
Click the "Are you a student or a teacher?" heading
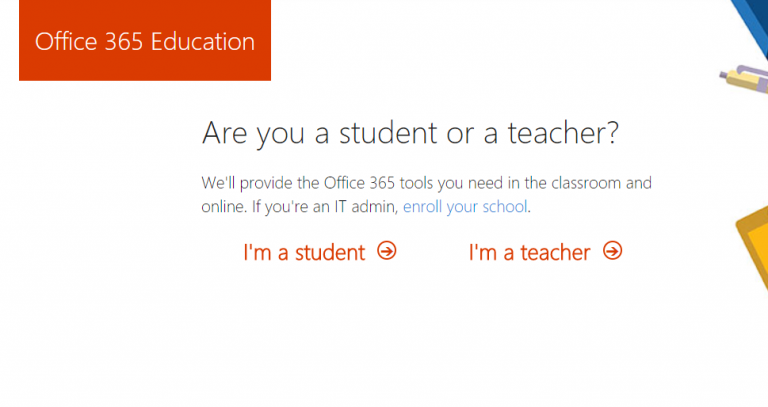pos(410,132)
